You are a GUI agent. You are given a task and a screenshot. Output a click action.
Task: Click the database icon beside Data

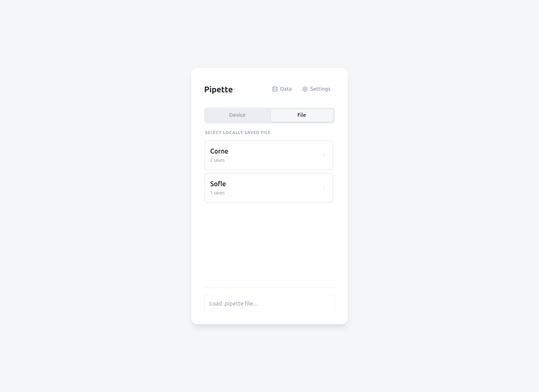pyautogui.click(x=274, y=89)
